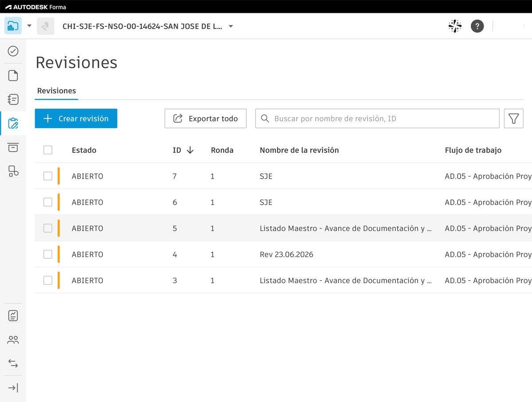The height and width of the screenshot is (402, 532).
Task: Open the checkmark circle sidebar icon
Action: pyautogui.click(x=13, y=51)
